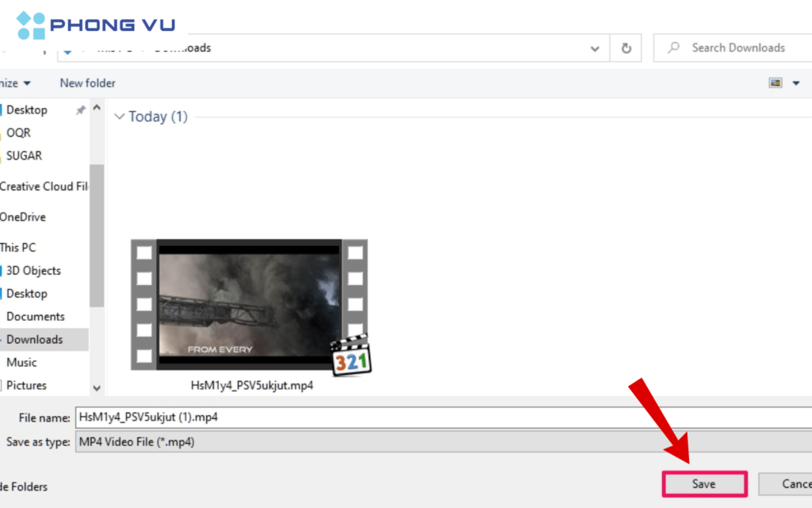Image resolution: width=812 pixels, height=508 pixels.
Task: Expand the view options dropdown arrow
Action: point(796,83)
